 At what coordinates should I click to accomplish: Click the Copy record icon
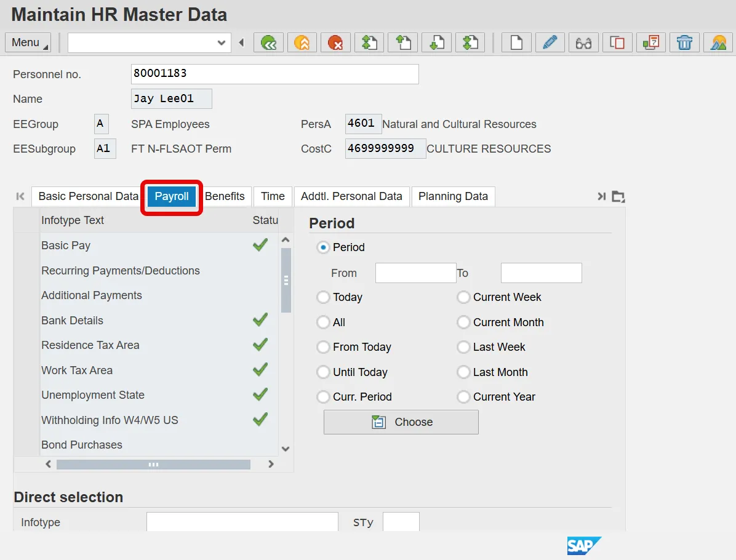point(617,42)
